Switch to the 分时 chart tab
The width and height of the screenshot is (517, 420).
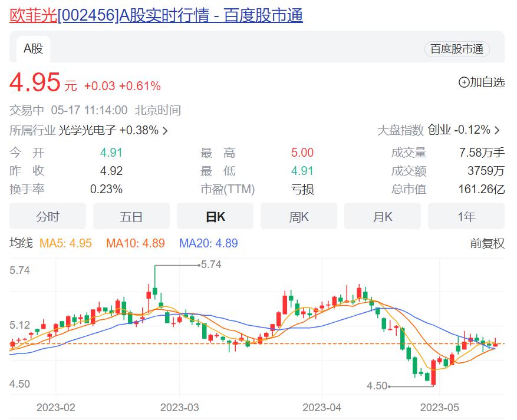tap(48, 216)
